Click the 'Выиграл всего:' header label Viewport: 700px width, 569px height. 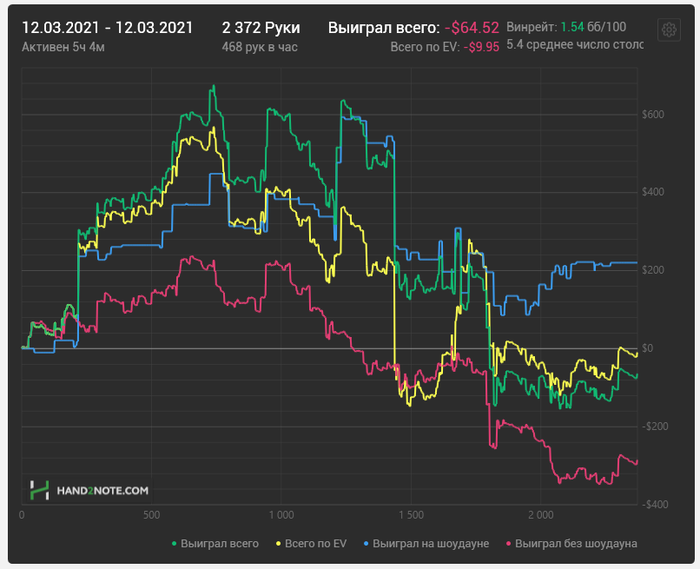[x=384, y=28]
